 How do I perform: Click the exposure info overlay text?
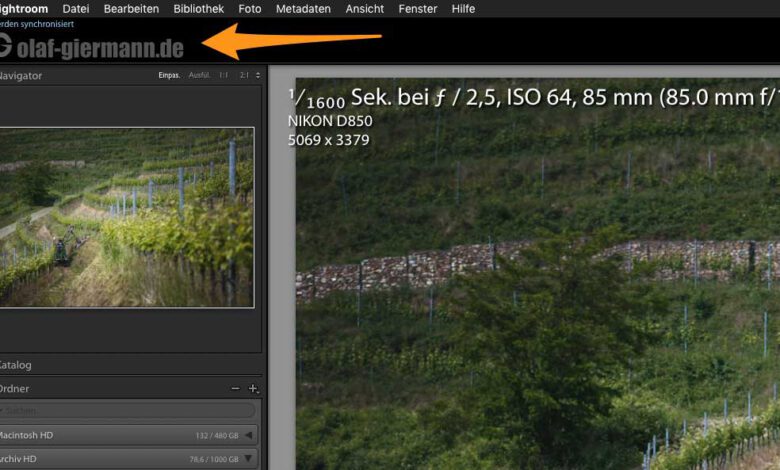(x=534, y=97)
